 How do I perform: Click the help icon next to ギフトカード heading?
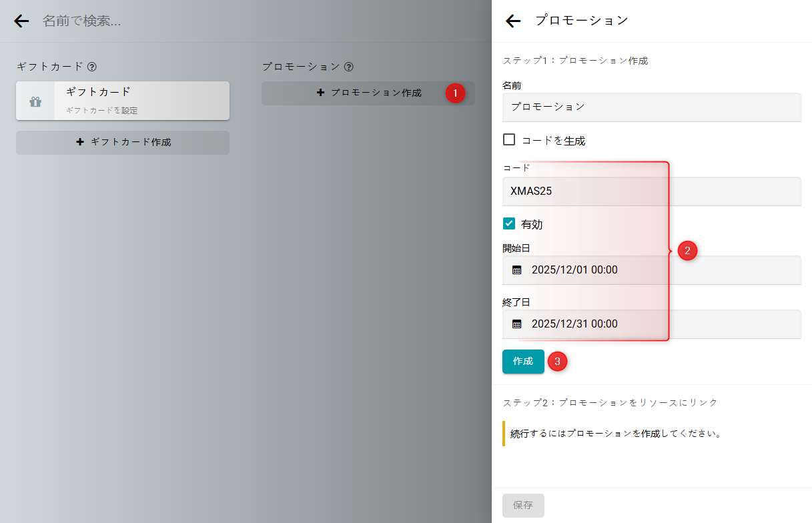point(92,67)
